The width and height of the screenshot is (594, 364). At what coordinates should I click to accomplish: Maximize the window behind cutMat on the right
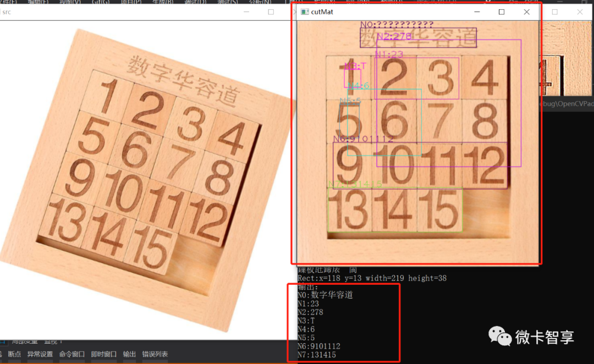point(554,12)
